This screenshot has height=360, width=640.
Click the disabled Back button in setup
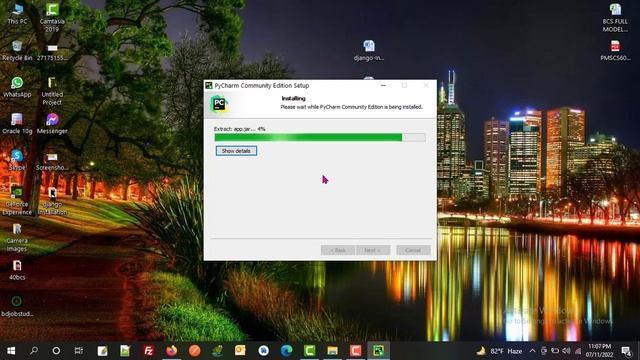pos(338,250)
